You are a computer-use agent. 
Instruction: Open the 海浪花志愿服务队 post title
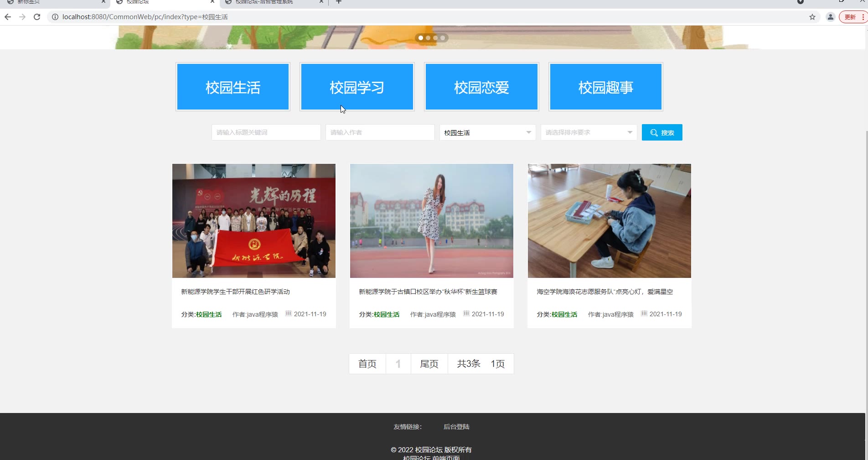pyautogui.click(x=605, y=292)
